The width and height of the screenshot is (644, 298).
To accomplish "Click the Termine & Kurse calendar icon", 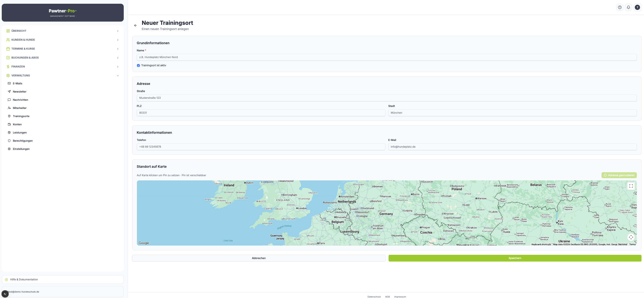I will 8,49.
